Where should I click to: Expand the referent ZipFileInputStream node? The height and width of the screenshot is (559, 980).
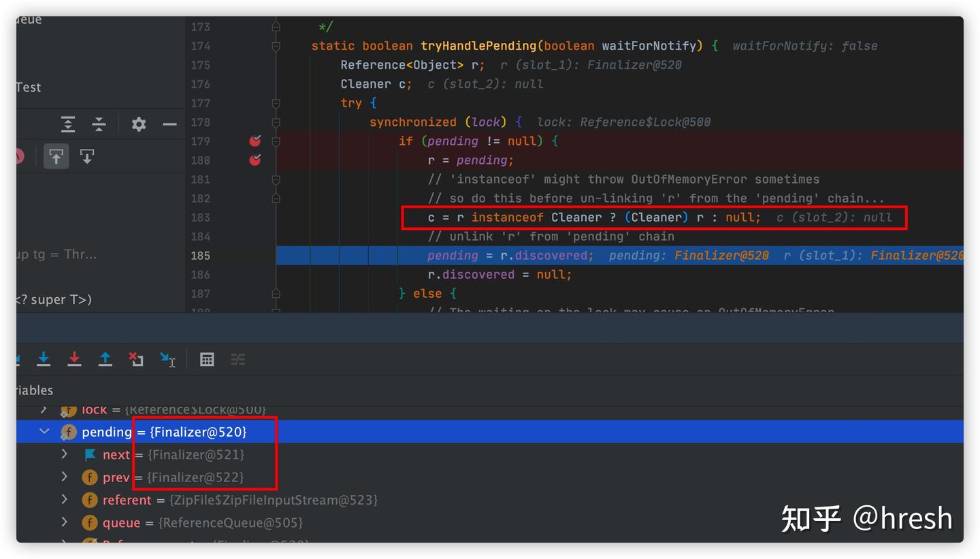pyautogui.click(x=65, y=500)
